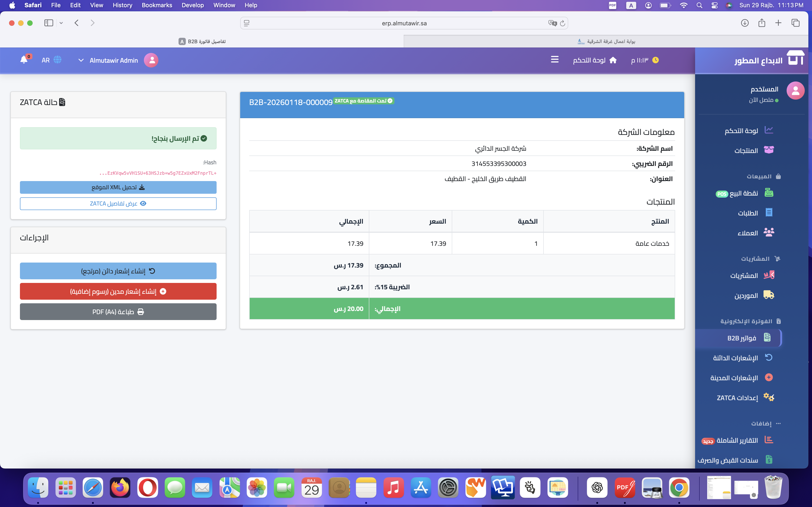Click the home icon next to لوحة التحكم
The image size is (812, 507).
tap(613, 60)
